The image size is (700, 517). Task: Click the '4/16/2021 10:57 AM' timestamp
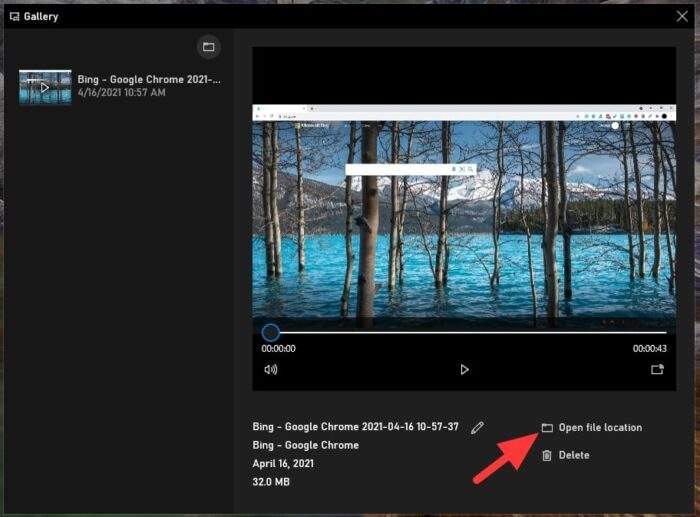(121, 92)
